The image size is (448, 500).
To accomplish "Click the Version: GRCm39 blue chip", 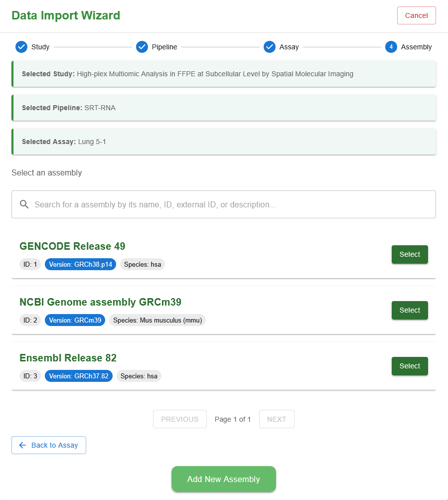I will [x=75, y=320].
